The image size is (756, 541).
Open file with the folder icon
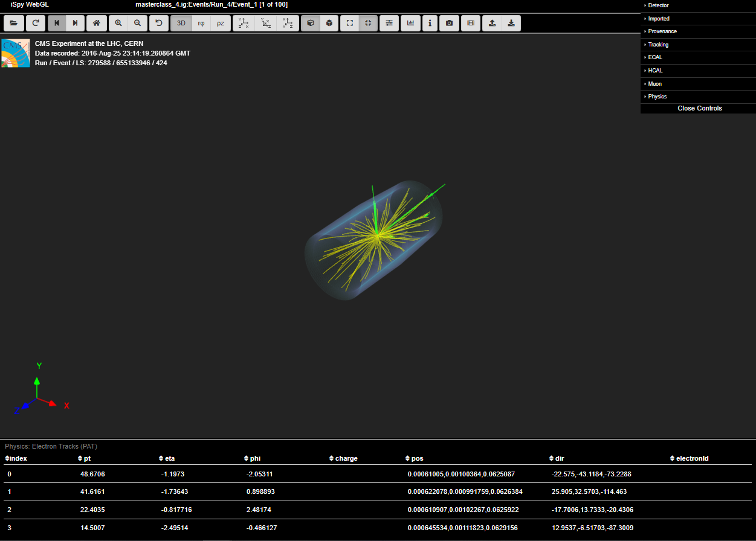[13, 23]
